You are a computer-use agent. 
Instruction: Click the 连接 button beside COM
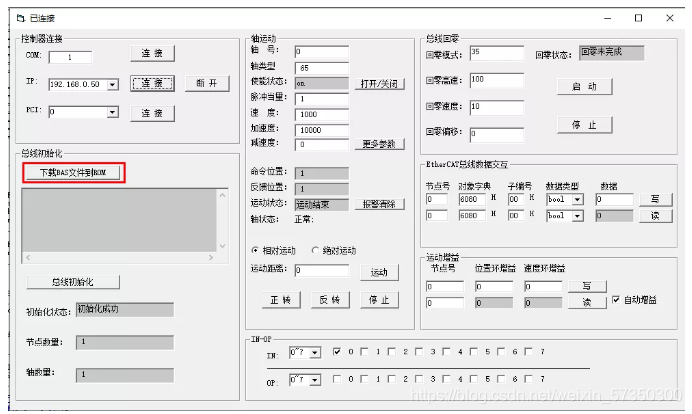[153, 53]
